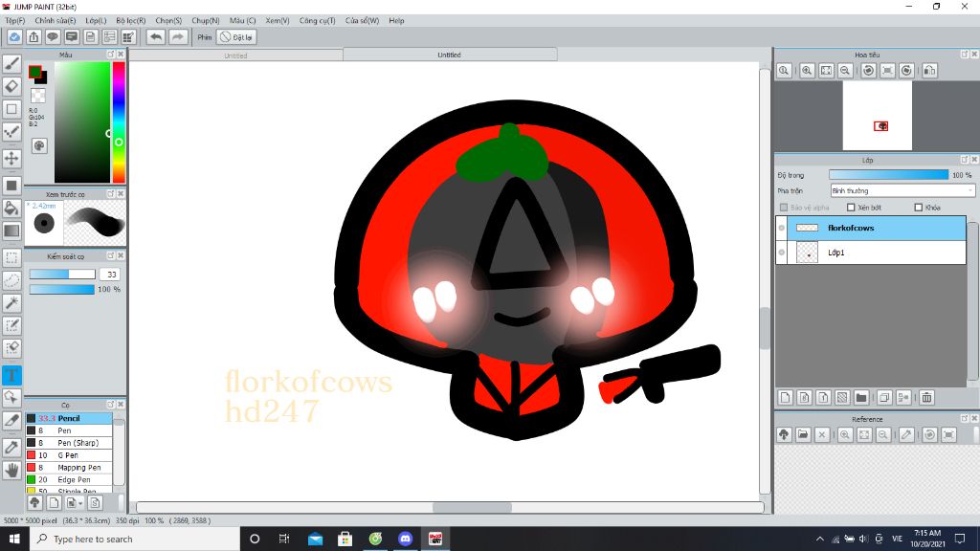Select the Mapping Pen brush
980x551 pixels.
[69, 467]
